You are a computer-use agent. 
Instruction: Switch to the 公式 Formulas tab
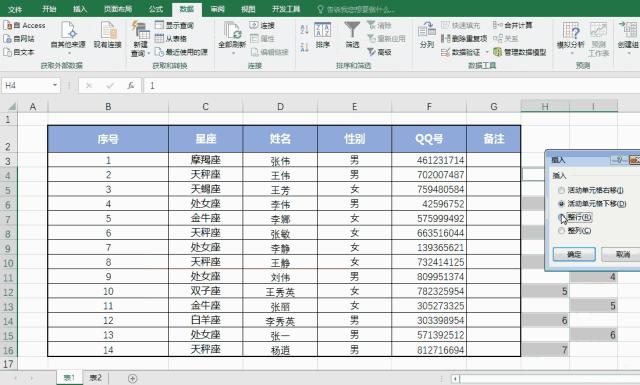[x=156, y=9]
